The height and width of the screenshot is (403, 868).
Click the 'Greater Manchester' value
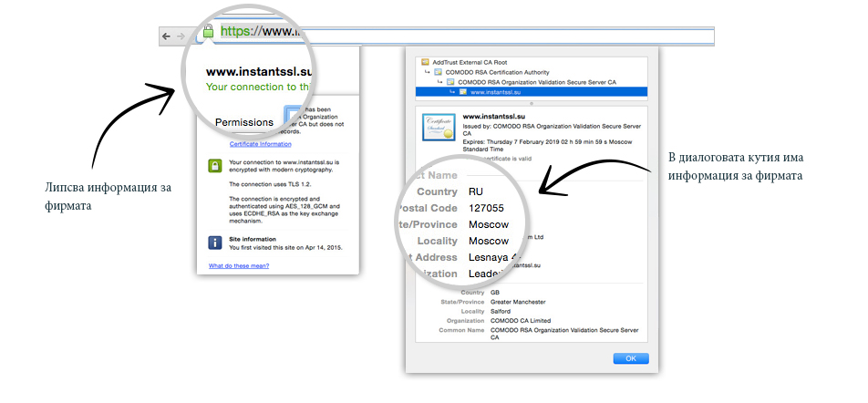pyautogui.click(x=518, y=302)
